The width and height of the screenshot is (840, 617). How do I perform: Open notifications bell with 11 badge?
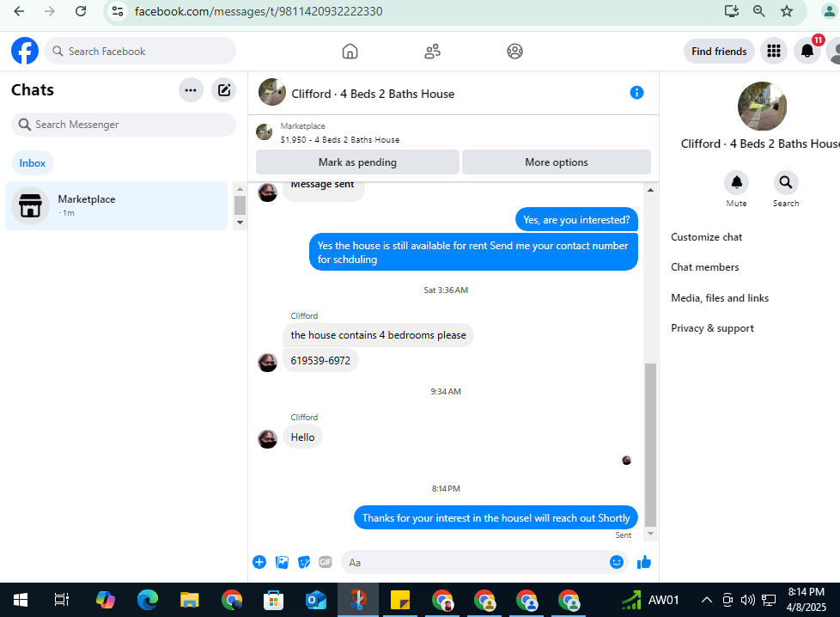click(807, 52)
